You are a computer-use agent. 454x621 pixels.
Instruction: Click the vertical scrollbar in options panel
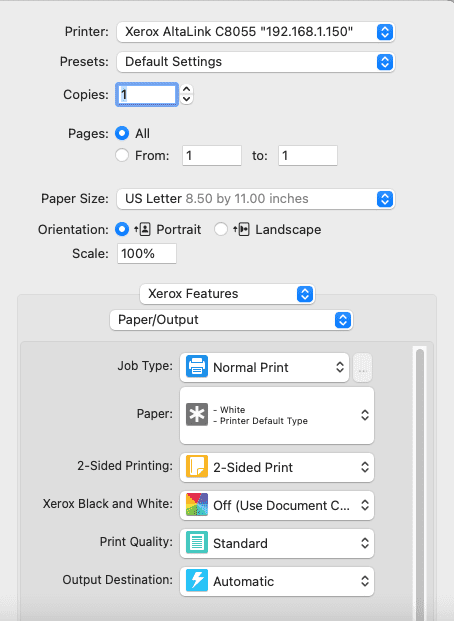420,483
